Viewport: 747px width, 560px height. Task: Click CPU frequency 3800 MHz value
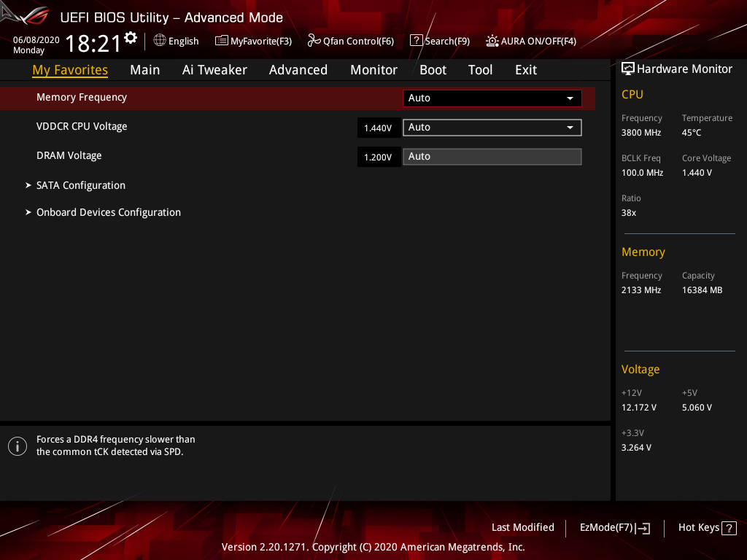640,133
